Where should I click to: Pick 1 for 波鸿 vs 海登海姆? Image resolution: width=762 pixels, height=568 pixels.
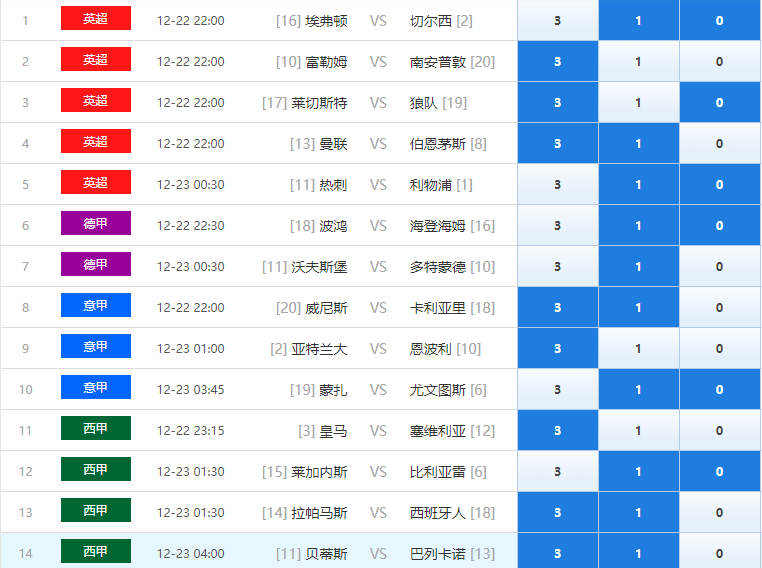(x=639, y=225)
